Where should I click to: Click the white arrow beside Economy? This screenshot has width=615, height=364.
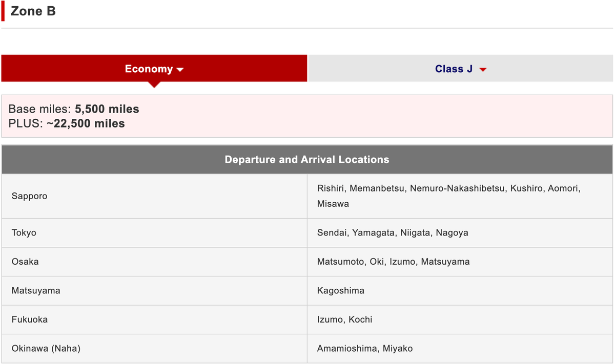[180, 70]
